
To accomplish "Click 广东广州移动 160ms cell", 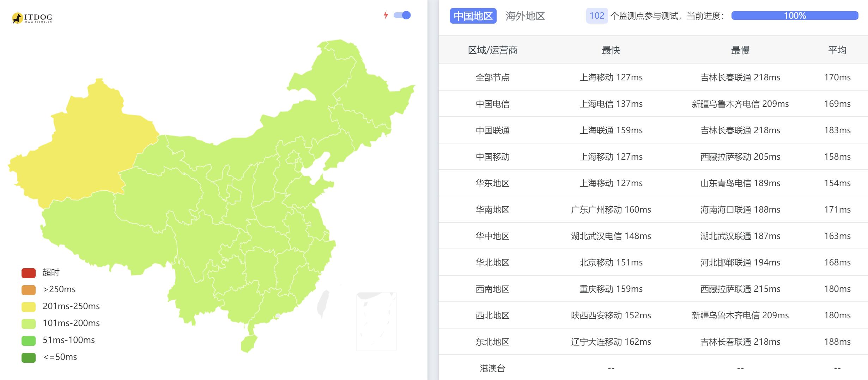I will tap(611, 209).
